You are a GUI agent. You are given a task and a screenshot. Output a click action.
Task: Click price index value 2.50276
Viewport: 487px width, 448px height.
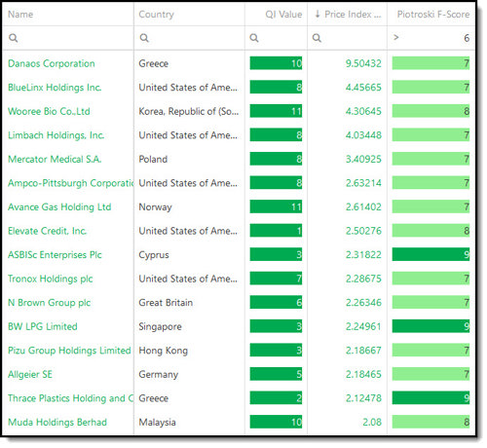click(x=363, y=231)
